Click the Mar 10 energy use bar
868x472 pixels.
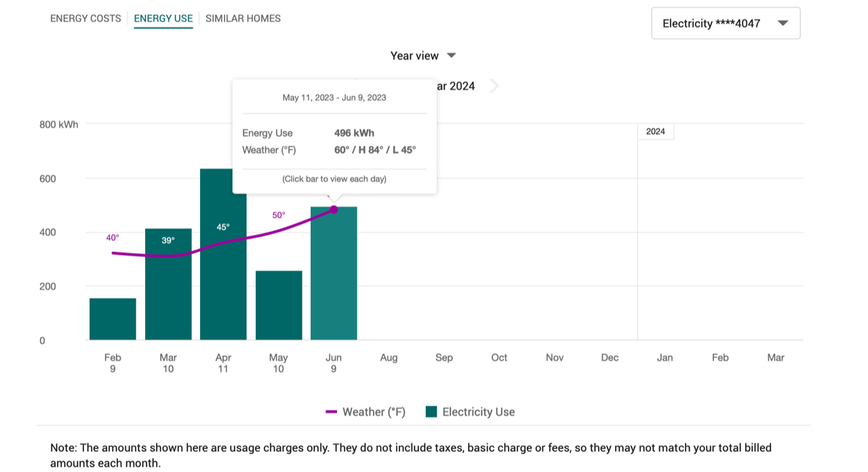click(x=168, y=285)
